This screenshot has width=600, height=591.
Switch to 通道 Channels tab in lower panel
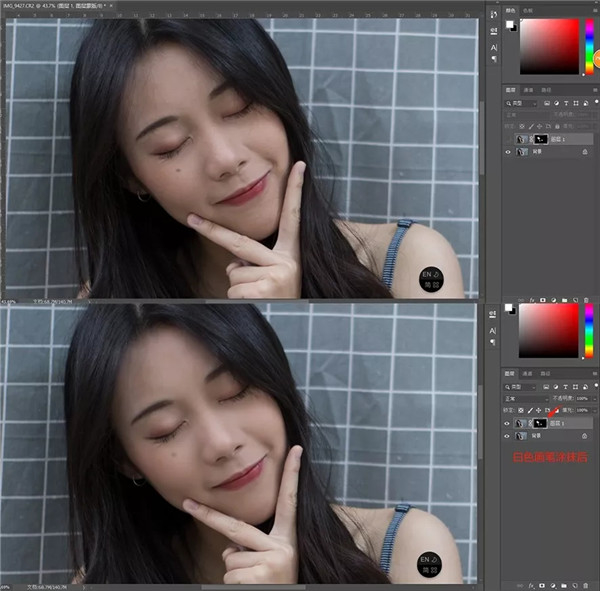click(x=528, y=373)
